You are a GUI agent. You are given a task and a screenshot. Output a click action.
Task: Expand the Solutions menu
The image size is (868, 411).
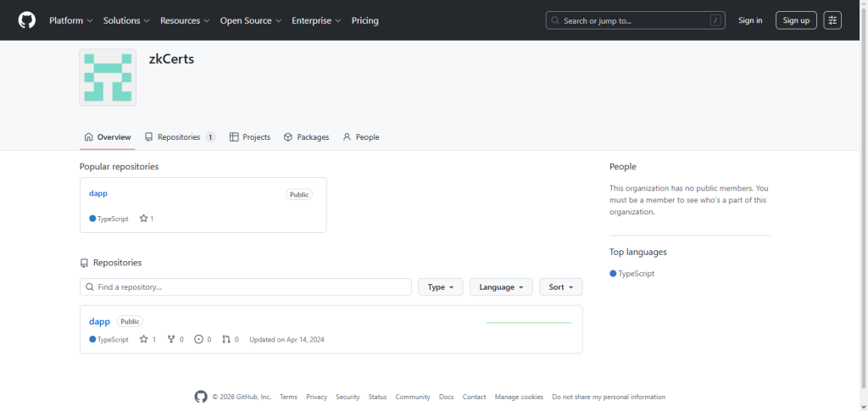[126, 20]
